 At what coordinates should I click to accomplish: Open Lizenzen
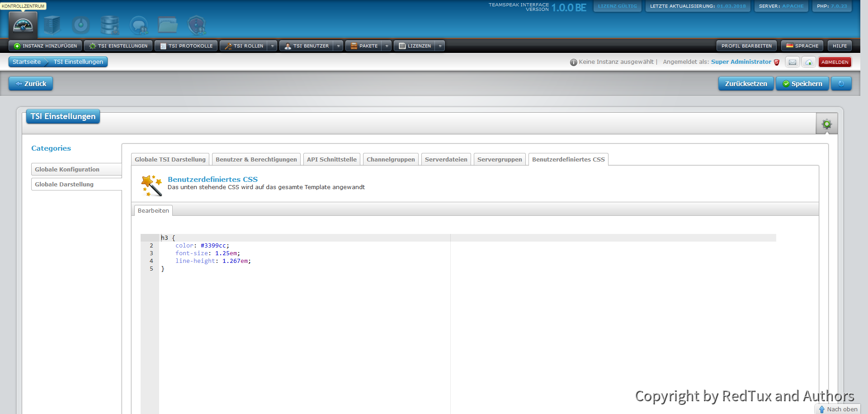click(415, 46)
